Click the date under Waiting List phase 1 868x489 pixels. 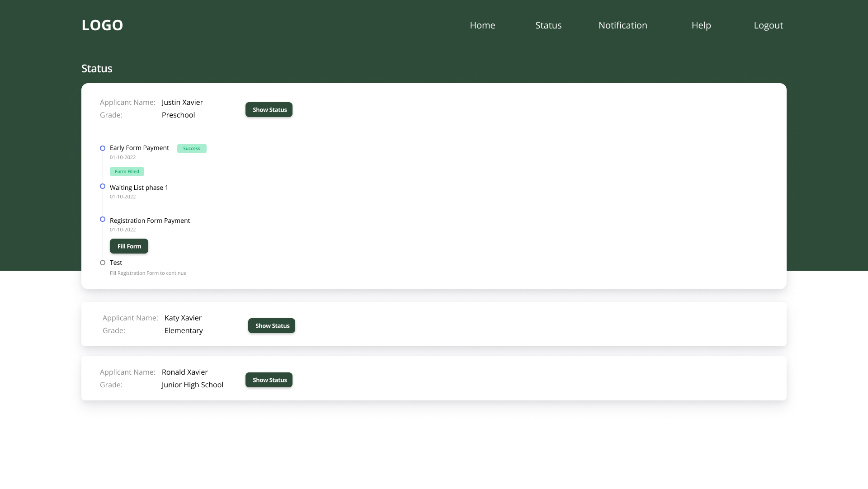point(123,197)
